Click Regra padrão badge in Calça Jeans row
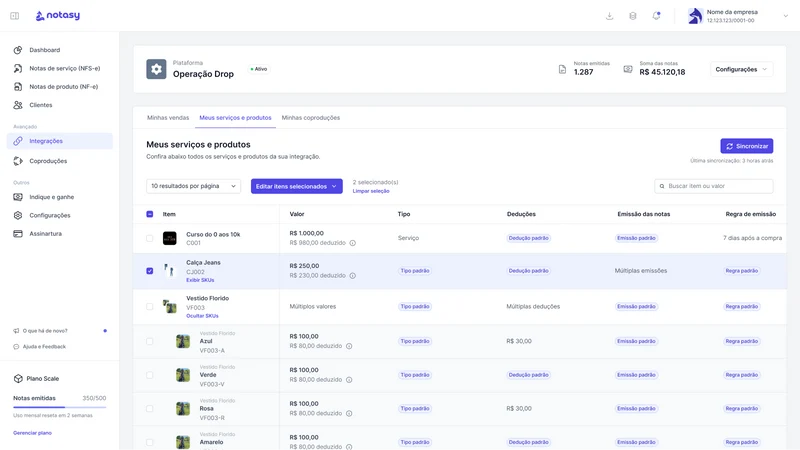This screenshot has width=800, height=450. (742, 271)
